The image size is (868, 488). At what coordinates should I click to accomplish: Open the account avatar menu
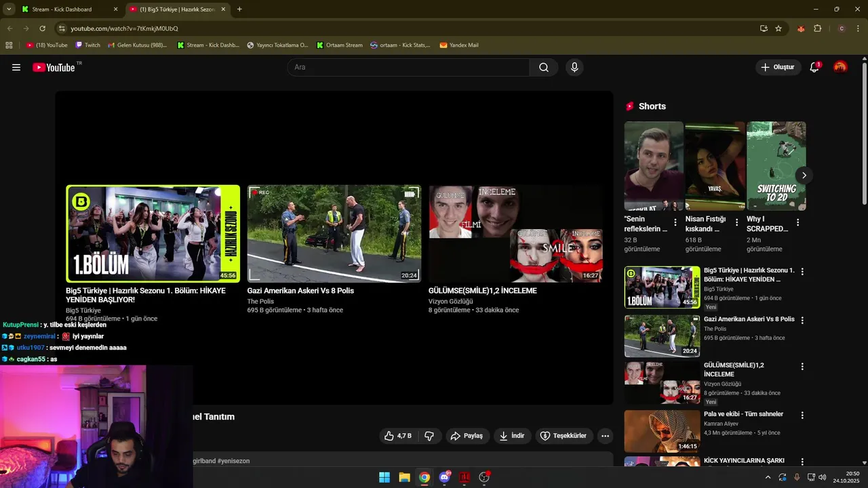(x=840, y=67)
